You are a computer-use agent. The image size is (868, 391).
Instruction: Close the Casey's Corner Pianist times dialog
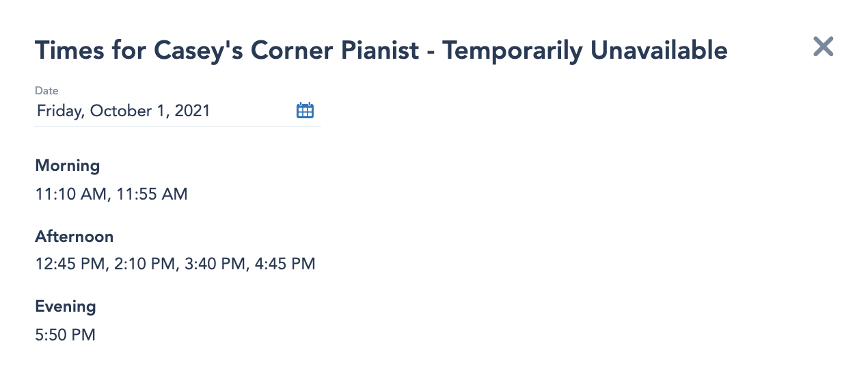point(823,46)
